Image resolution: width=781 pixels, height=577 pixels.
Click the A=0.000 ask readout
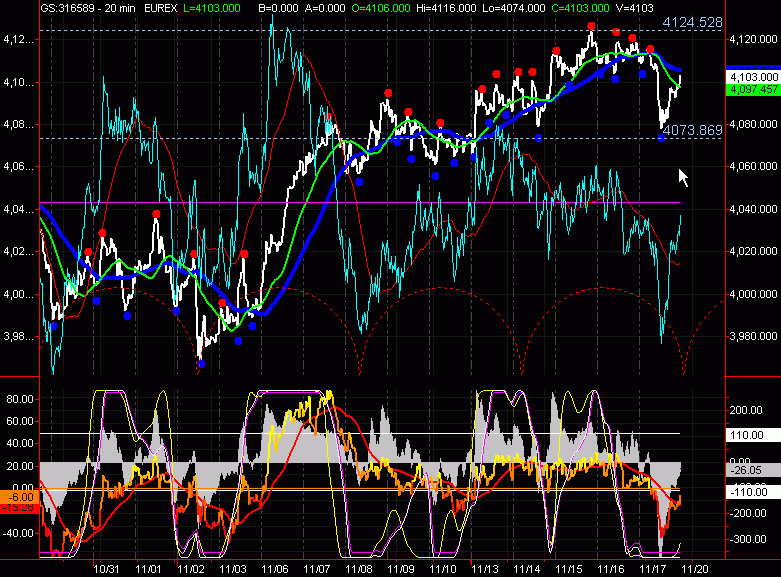(x=325, y=8)
